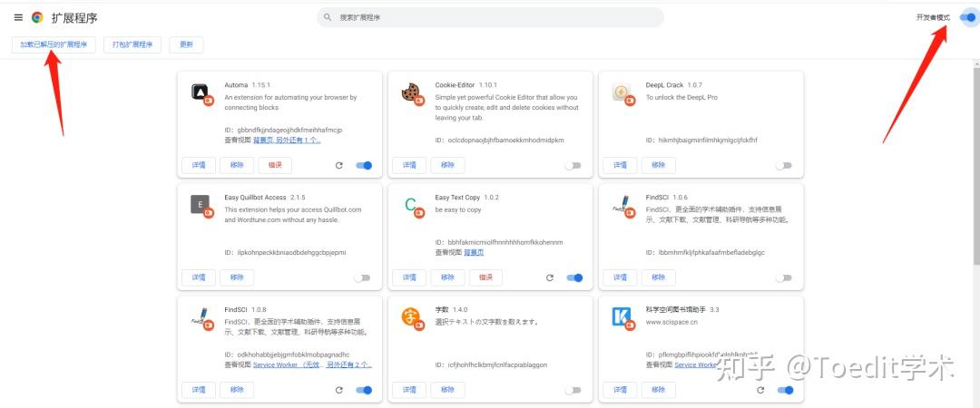Open 科学空间图书馆助手 Service Worker link
980x408 pixels.
pos(696,364)
